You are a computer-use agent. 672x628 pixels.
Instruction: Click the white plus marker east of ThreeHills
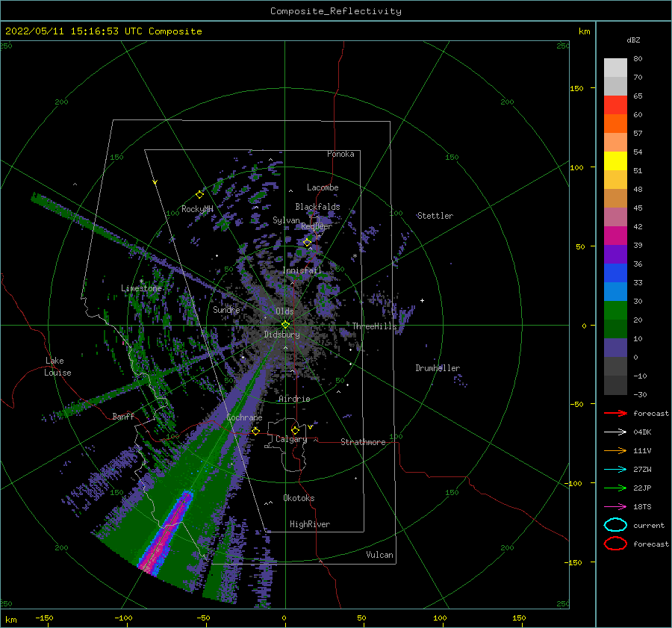tap(422, 300)
